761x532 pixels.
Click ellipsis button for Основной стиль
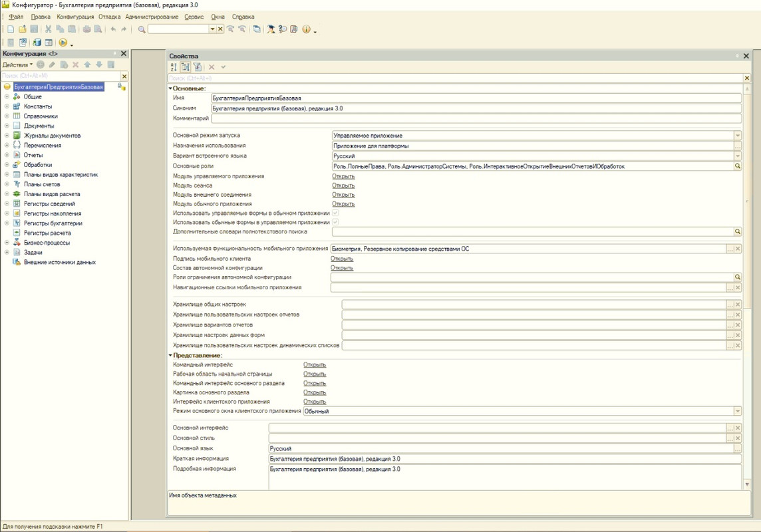tap(730, 438)
